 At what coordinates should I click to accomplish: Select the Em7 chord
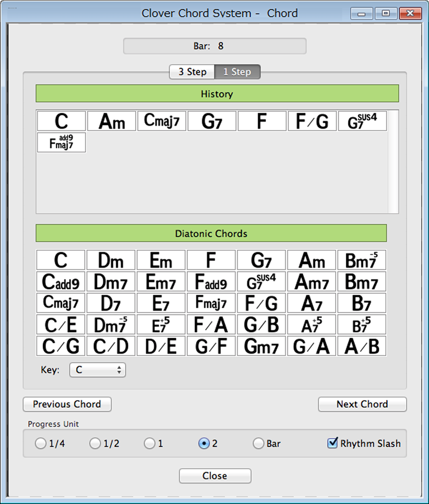(161, 281)
